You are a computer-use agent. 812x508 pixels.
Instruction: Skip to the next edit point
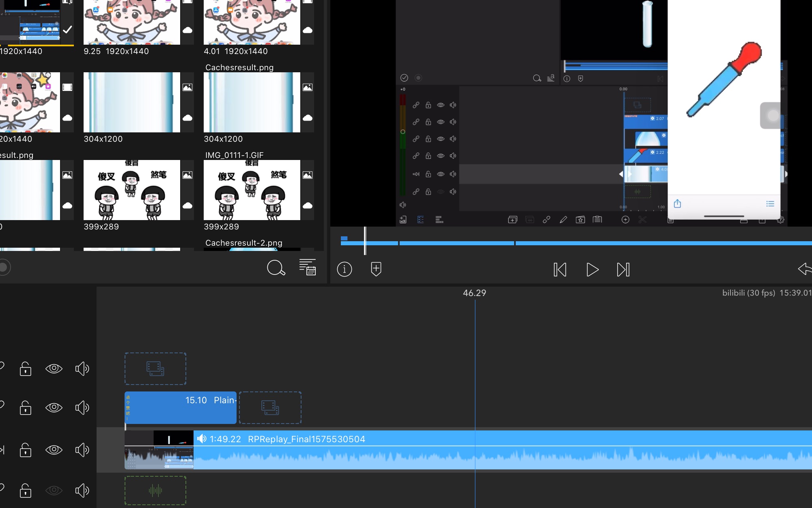[623, 270]
